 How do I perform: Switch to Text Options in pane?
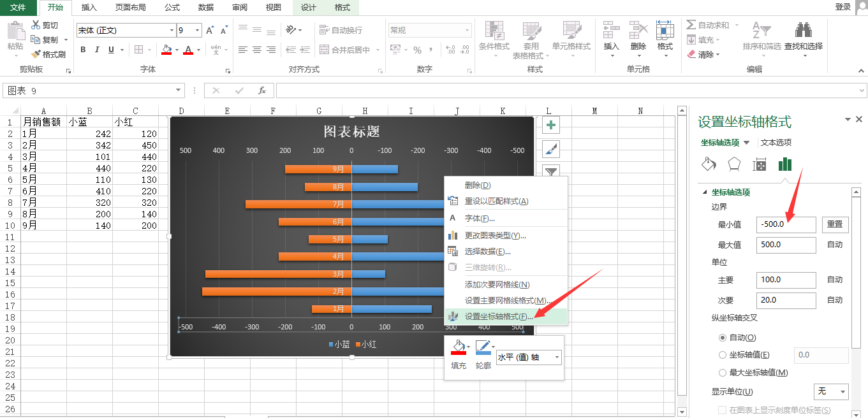click(776, 143)
